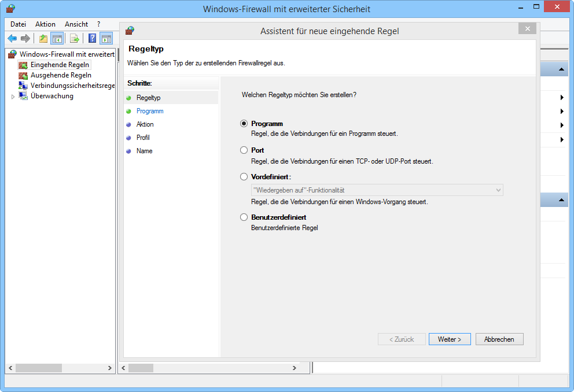Screen dimensions: 574x392
Task: Click the disabled < Zurück button
Action: [x=402, y=339]
